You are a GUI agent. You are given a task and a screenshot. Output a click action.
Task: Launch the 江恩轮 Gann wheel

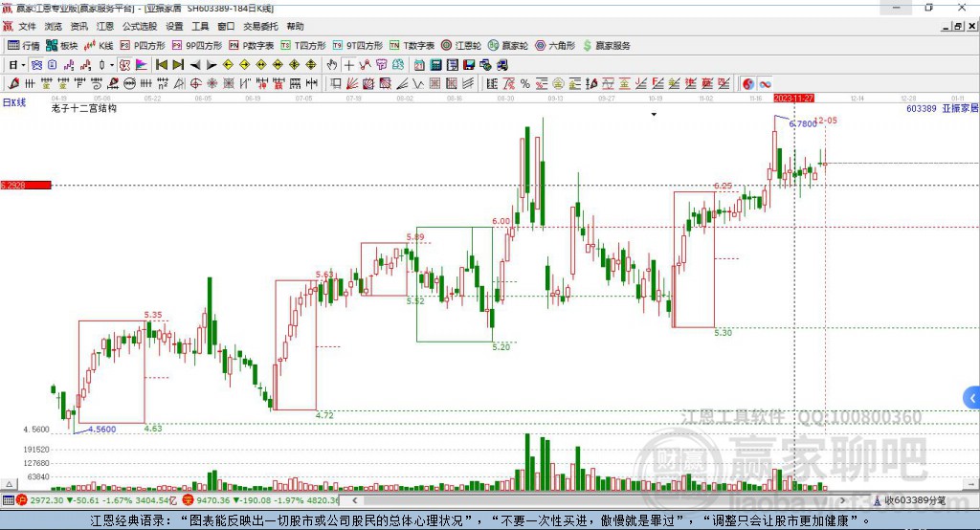click(460, 46)
